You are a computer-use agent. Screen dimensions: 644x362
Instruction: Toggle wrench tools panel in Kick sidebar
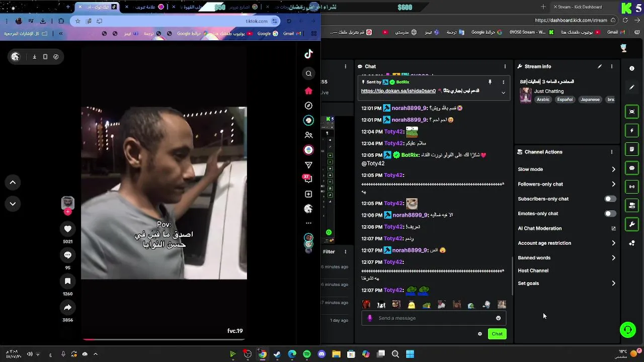(x=632, y=224)
